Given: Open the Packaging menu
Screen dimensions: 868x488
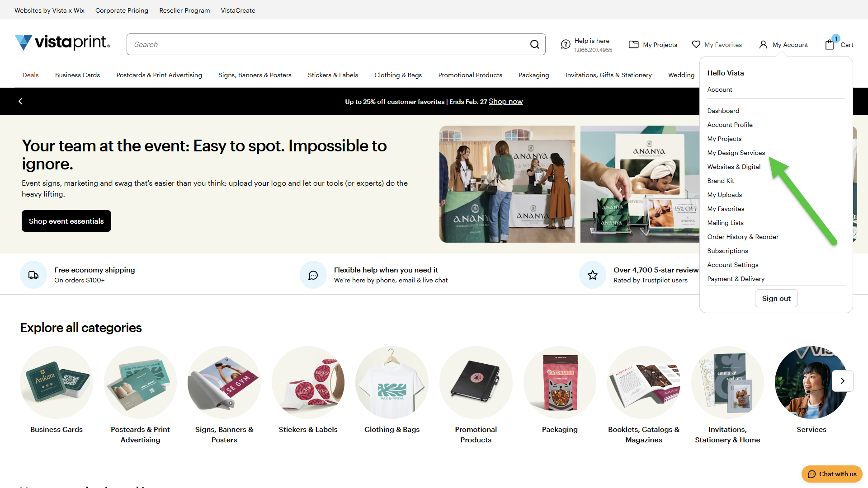Looking at the screenshot, I should pyautogui.click(x=533, y=75).
